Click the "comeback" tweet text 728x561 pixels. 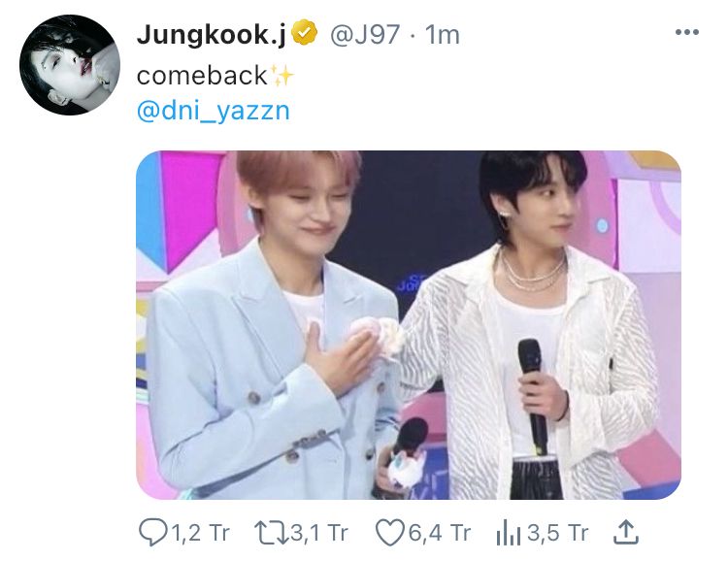[x=202, y=76]
